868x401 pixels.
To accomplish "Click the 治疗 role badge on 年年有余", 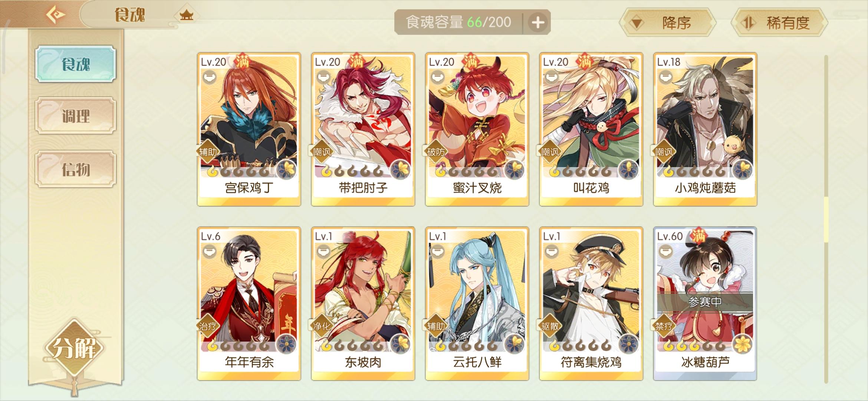I will [208, 326].
